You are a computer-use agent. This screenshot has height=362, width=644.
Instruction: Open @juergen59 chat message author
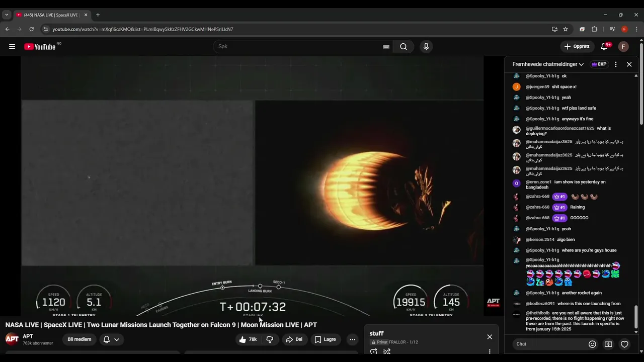[537, 86]
